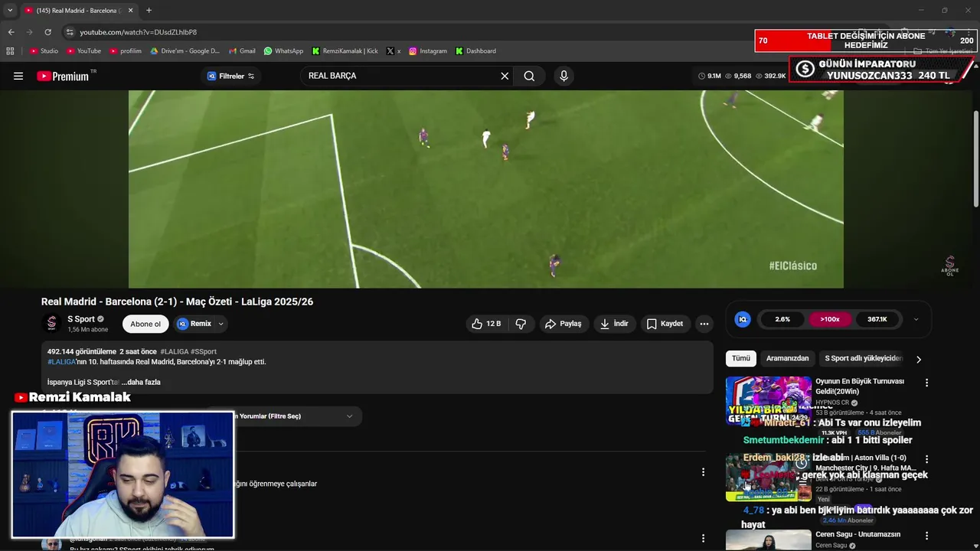
Task: Go back with browser back arrow
Action: pos(11,32)
